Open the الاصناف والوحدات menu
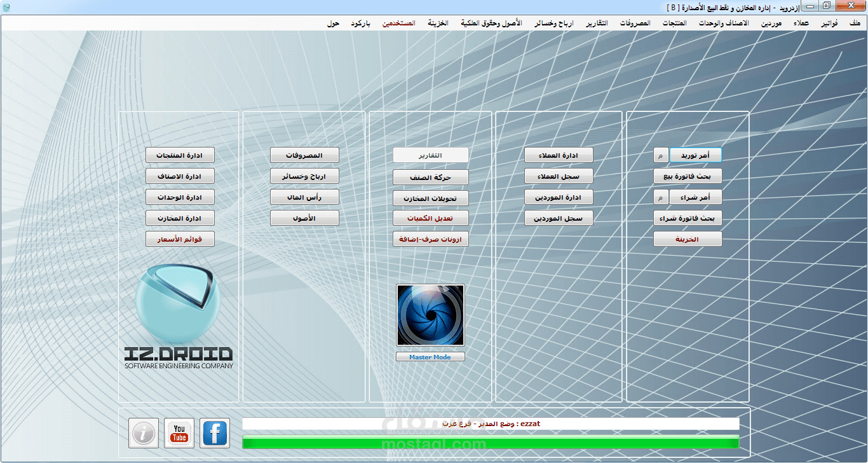This screenshot has height=463, width=868. tap(724, 24)
